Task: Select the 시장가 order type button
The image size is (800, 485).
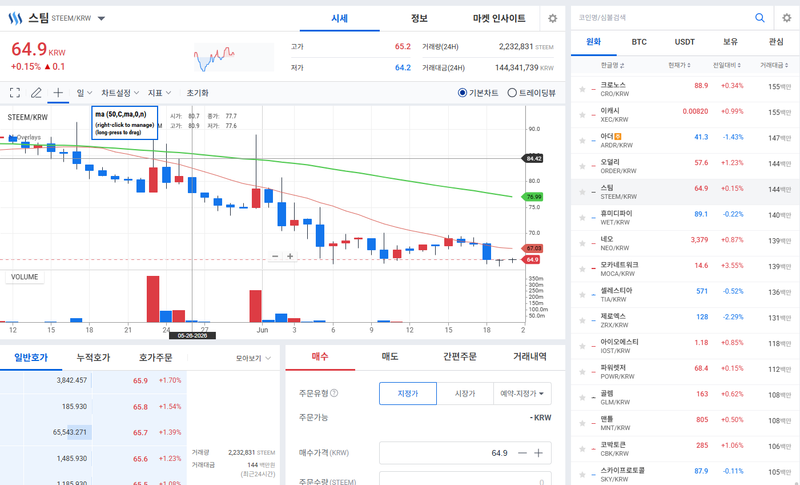Action: pos(465,394)
